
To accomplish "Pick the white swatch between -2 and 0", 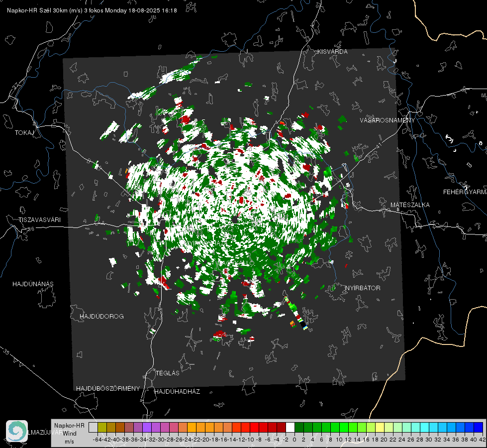I will pyautogui.click(x=290, y=428).
